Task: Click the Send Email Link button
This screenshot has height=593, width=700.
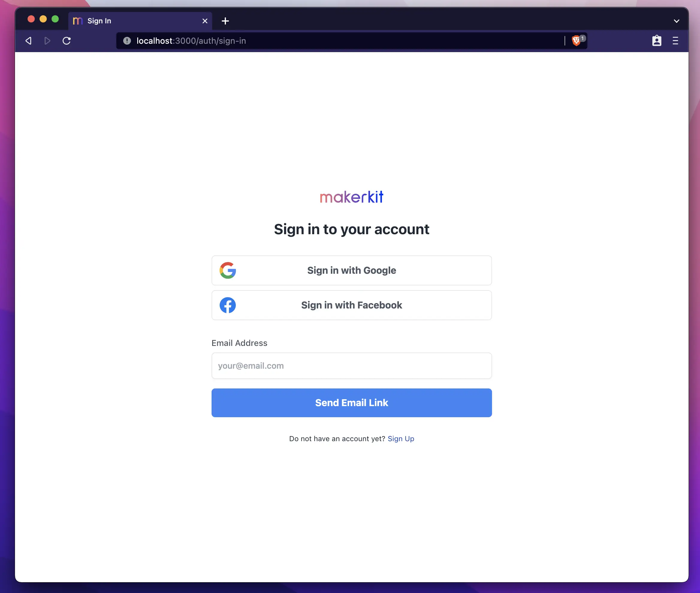Action: tap(351, 403)
